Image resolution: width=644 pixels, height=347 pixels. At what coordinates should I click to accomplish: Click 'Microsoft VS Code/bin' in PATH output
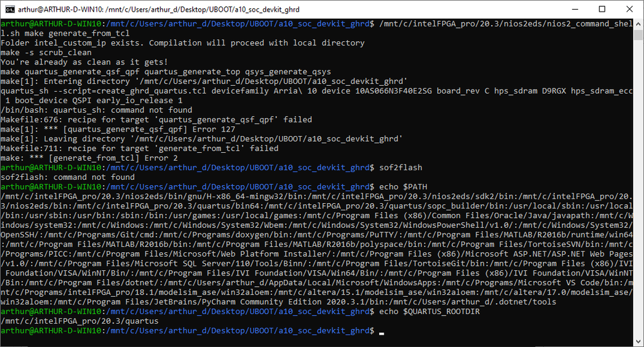569,283
